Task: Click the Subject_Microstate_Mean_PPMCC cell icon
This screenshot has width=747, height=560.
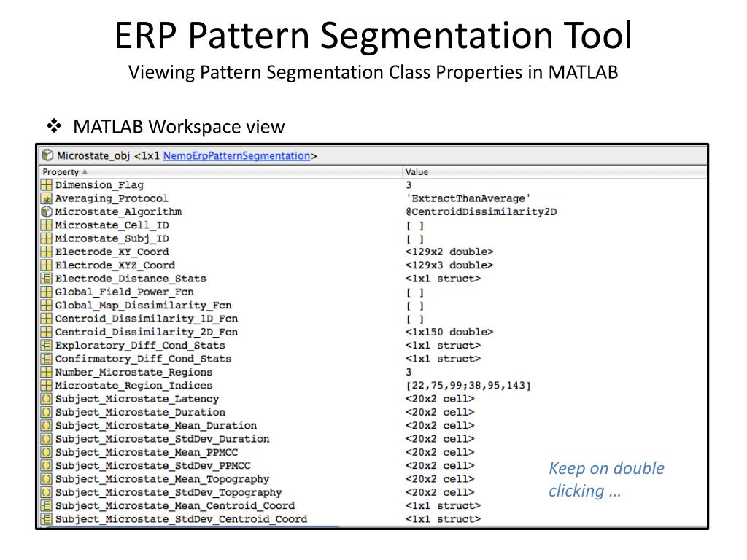Action: tap(46, 451)
